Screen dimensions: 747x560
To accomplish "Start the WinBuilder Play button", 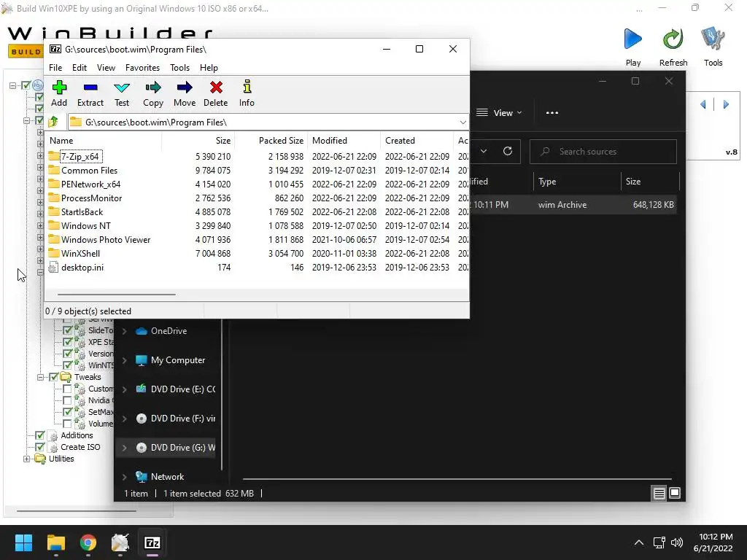I will click(x=632, y=47).
